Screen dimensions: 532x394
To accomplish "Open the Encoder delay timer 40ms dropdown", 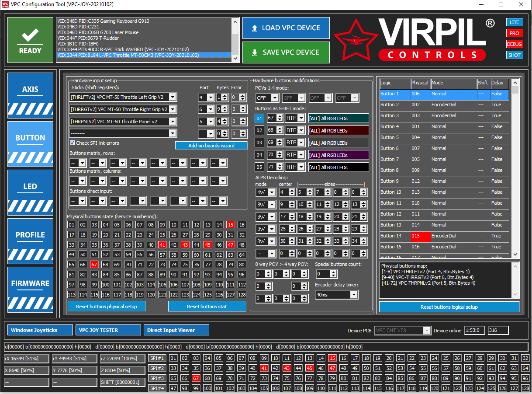I will point(336,295).
